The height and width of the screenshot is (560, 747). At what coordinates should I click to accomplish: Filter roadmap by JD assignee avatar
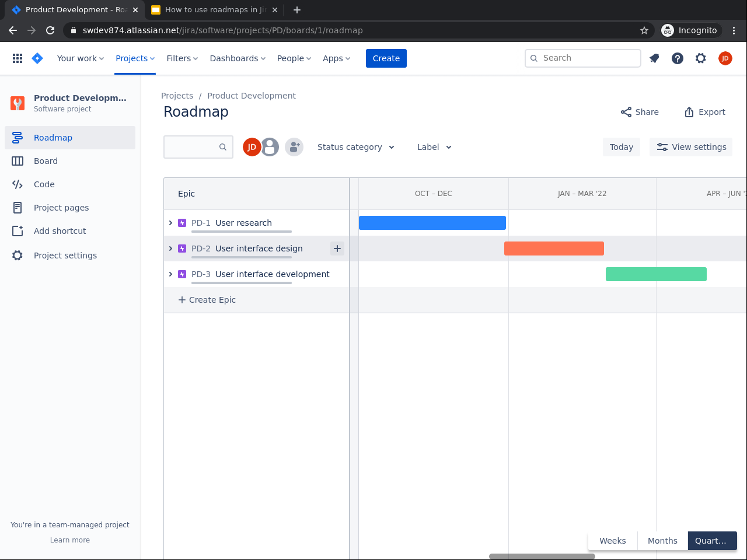pos(252,147)
